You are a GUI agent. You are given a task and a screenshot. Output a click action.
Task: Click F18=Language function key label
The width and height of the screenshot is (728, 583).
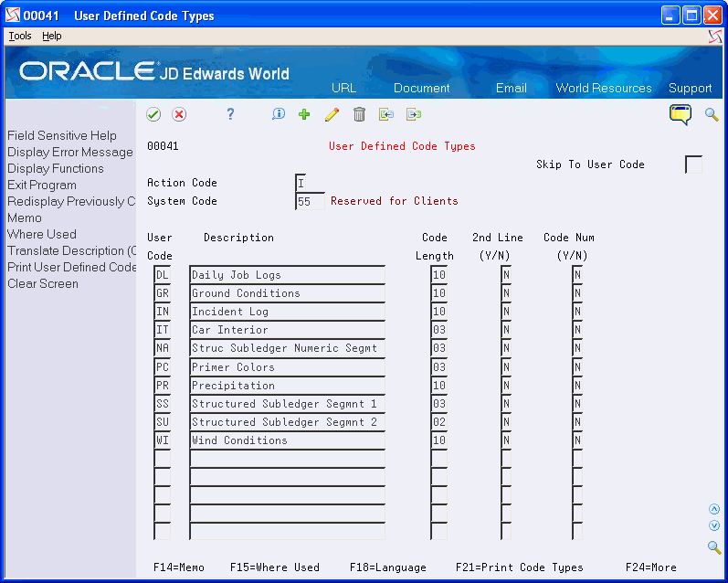[387, 567]
